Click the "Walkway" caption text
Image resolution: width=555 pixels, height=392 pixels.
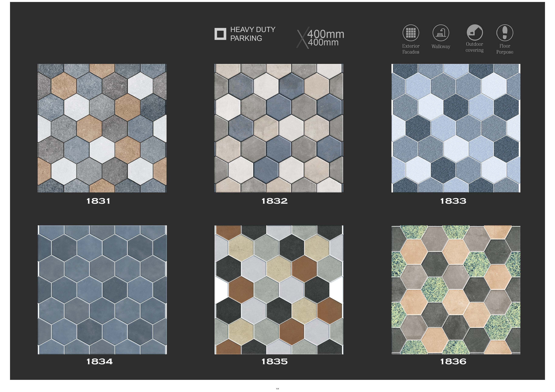(441, 46)
